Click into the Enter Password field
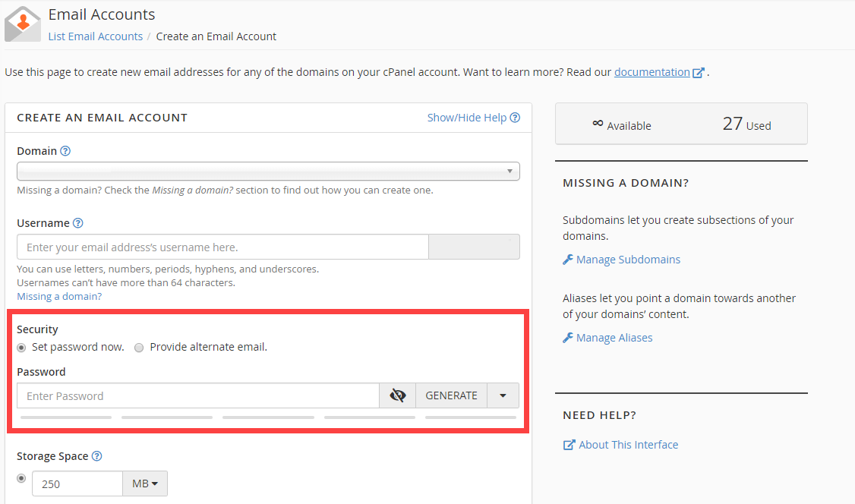This screenshot has width=855, height=504. pyautogui.click(x=198, y=395)
